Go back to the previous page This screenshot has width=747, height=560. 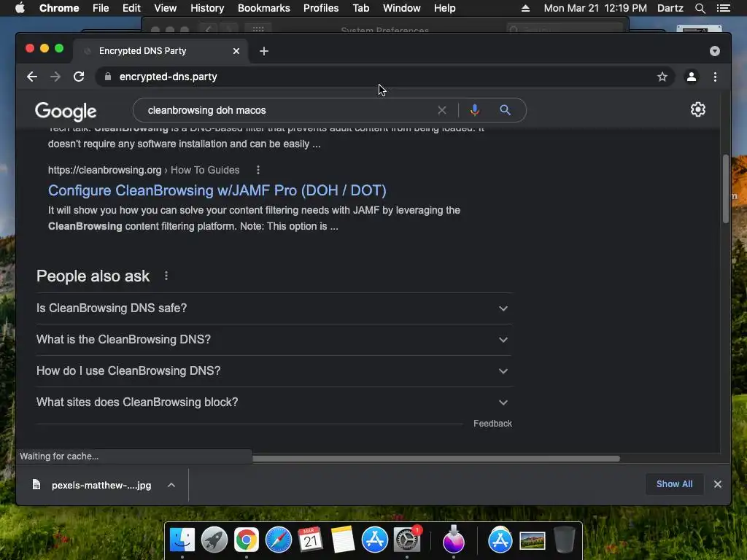[x=32, y=77]
